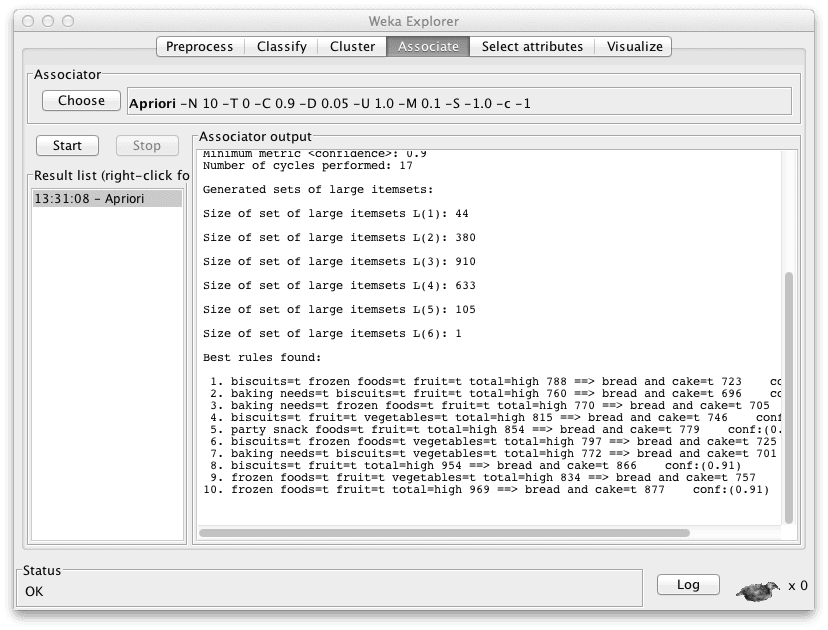Click rule 1 with total=high 788

(495, 381)
